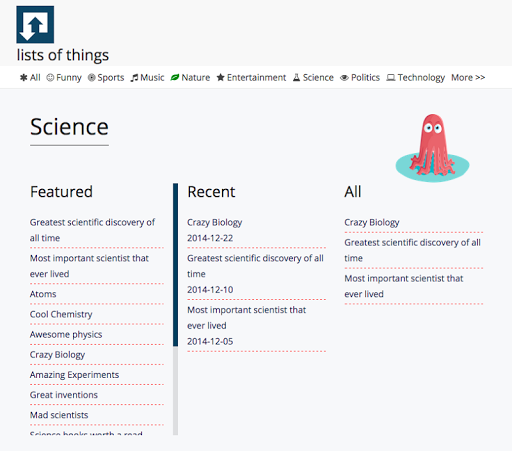
Task: Select the asterisk All category icon
Action: (24, 78)
